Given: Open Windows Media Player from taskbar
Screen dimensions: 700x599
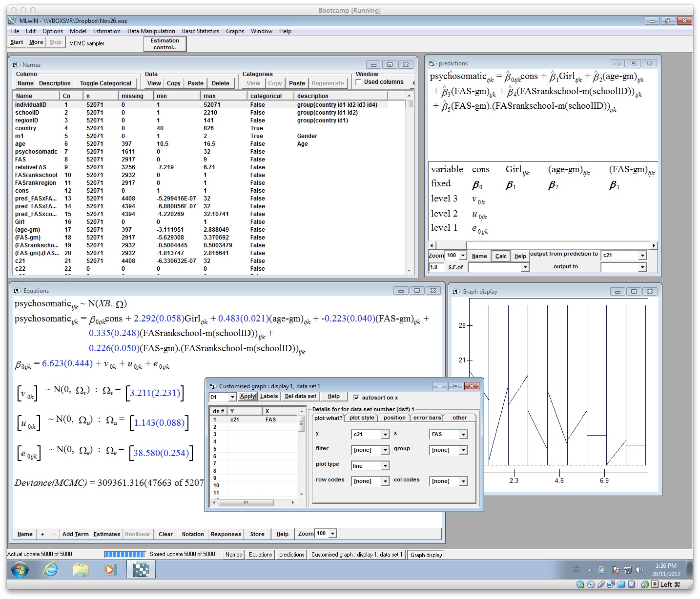Looking at the screenshot, I should (x=110, y=569).
